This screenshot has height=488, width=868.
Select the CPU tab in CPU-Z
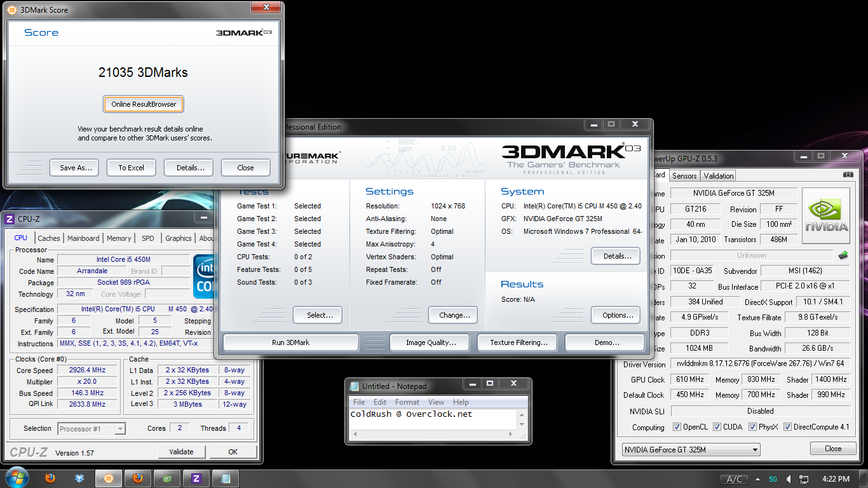coord(21,238)
